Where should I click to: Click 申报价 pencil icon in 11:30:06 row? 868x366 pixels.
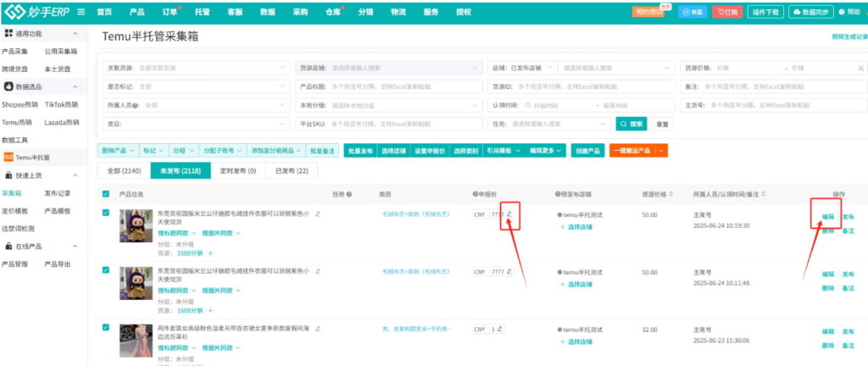point(500,329)
